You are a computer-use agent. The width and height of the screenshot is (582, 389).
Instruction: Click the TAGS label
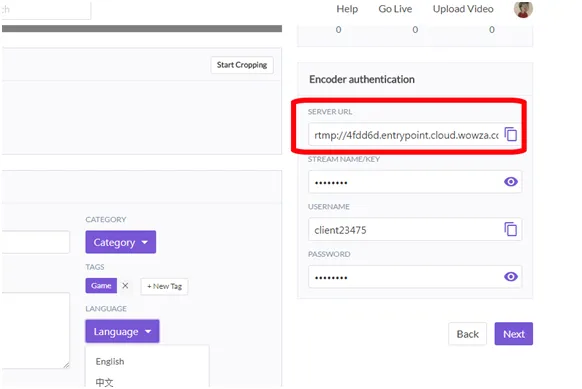click(95, 267)
